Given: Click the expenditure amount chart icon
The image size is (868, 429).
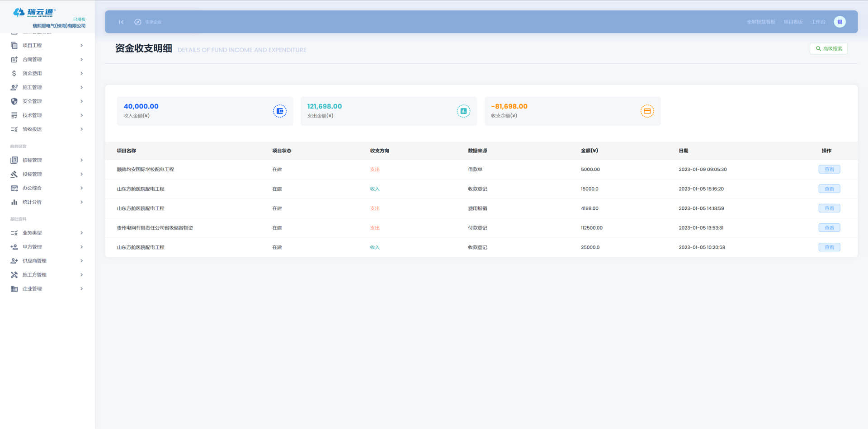Looking at the screenshot, I should tap(463, 111).
